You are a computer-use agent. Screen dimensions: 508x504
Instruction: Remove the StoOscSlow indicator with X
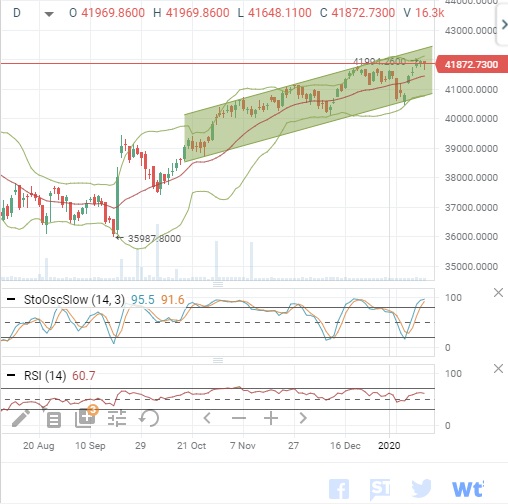tap(498, 293)
